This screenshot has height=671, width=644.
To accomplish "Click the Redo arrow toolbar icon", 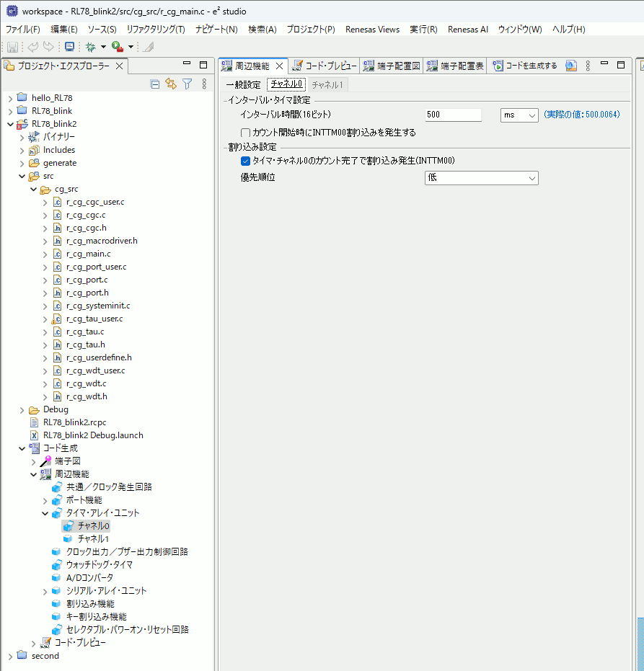I will coord(48,47).
